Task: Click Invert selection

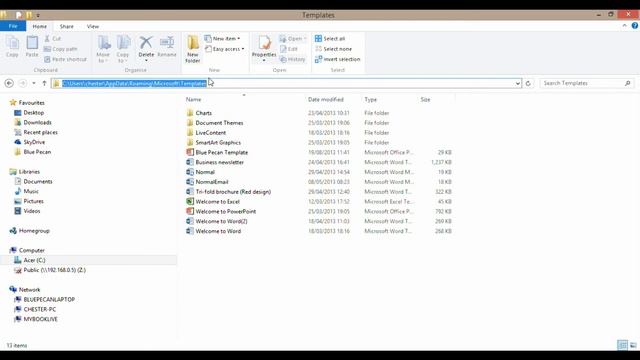Action: [338, 59]
